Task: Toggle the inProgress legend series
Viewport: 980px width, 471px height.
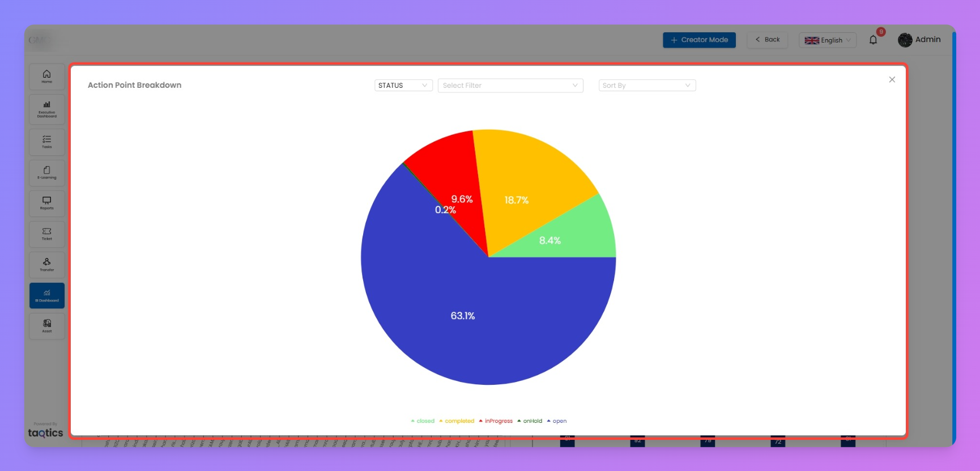Action: coord(496,421)
